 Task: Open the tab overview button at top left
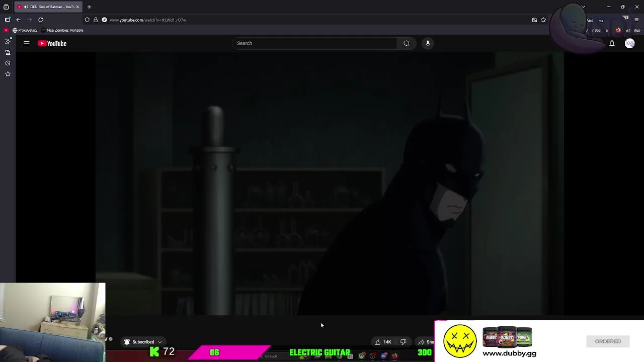(x=6, y=7)
